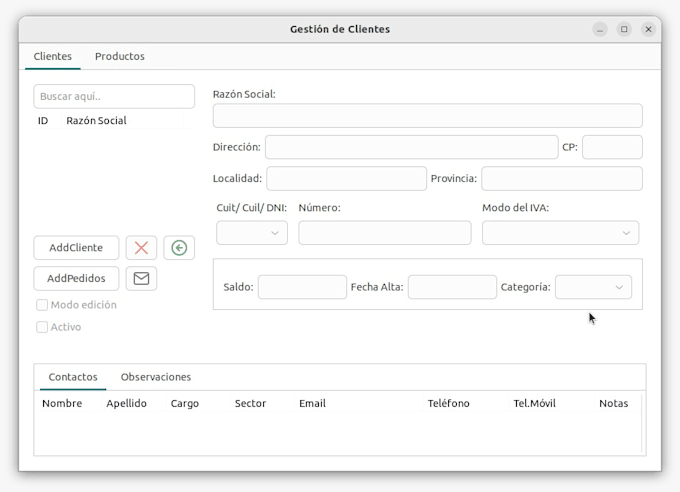The width and height of the screenshot is (680, 492).
Task: Focus the Localidad input field
Action: [347, 178]
